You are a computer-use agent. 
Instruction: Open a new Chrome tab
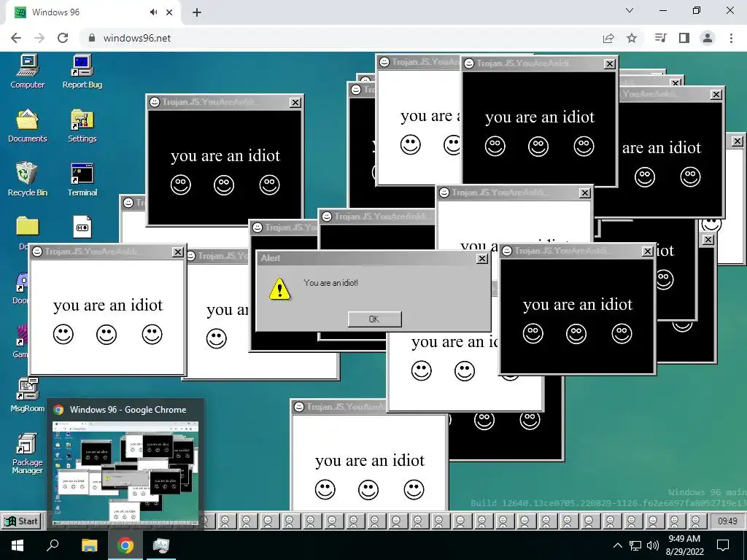pos(197,12)
